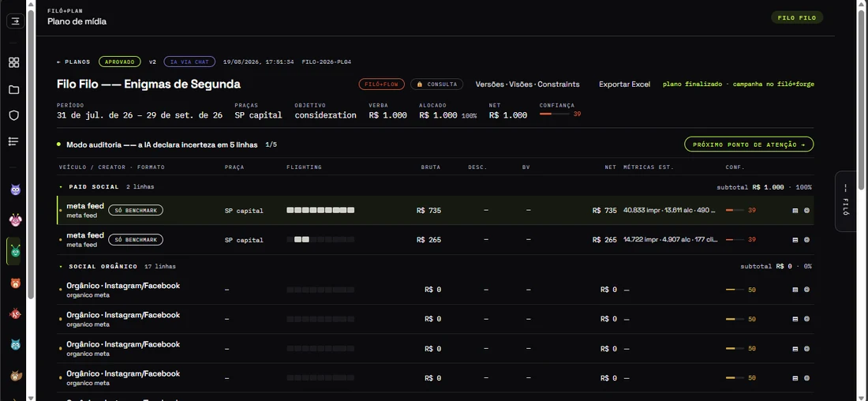Collapse the PAID SOCIAL group
The width and height of the screenshot is (868, 401).
(x=61, y=187)
